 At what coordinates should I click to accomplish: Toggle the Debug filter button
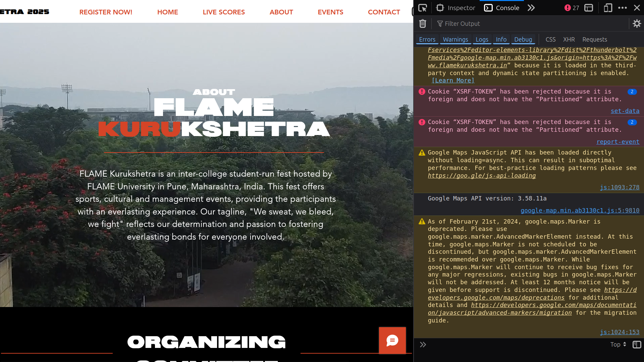point(523,40)
